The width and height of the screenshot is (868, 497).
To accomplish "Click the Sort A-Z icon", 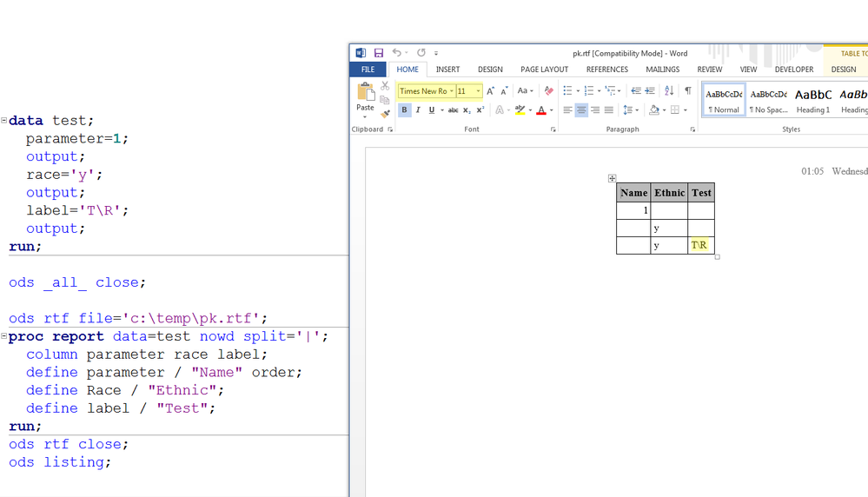I will click(x=668, y=90).
